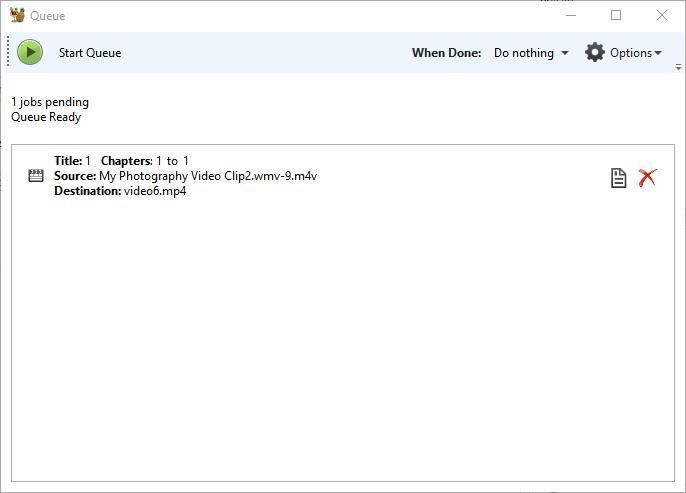Viewport: 686px width, 493px height.
Task: Open the Do nothing dropdown
Action: [x=530, y=53]
